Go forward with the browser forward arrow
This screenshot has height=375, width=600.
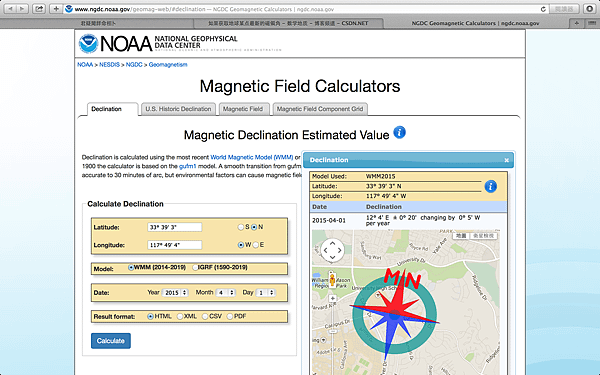(x=23, y=8)
